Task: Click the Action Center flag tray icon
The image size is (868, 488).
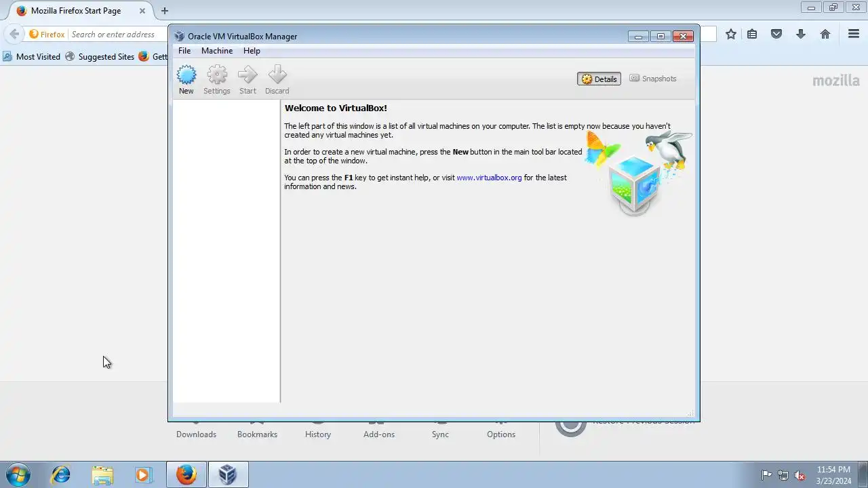Action: [766, 475]
